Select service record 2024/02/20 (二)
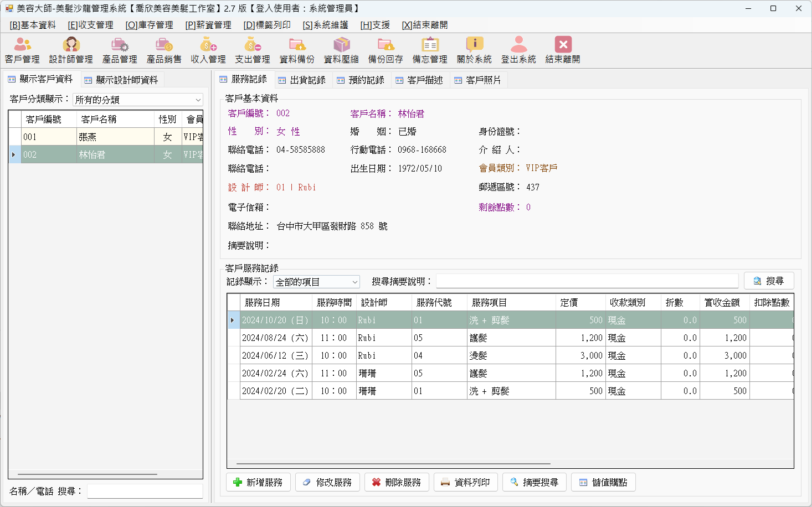Image resolution: width=812 pixels, height=507 pixels. [510, 391]
